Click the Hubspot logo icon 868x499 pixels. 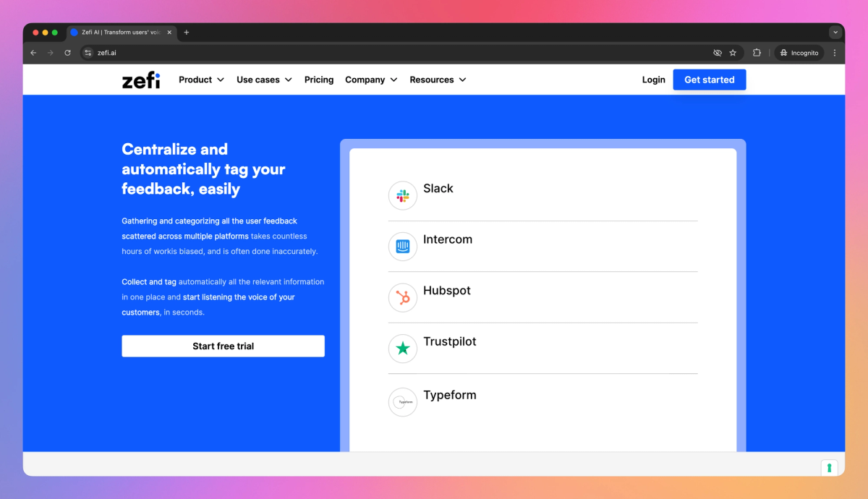[x=403, y=298]
